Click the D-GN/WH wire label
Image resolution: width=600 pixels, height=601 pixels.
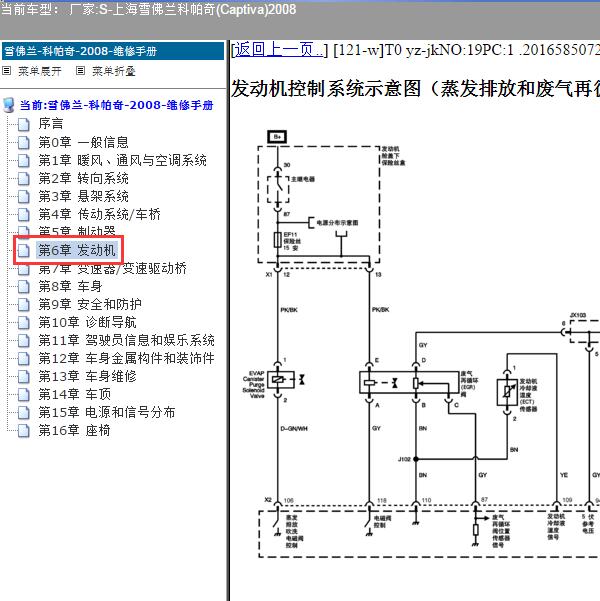point(294,429)
